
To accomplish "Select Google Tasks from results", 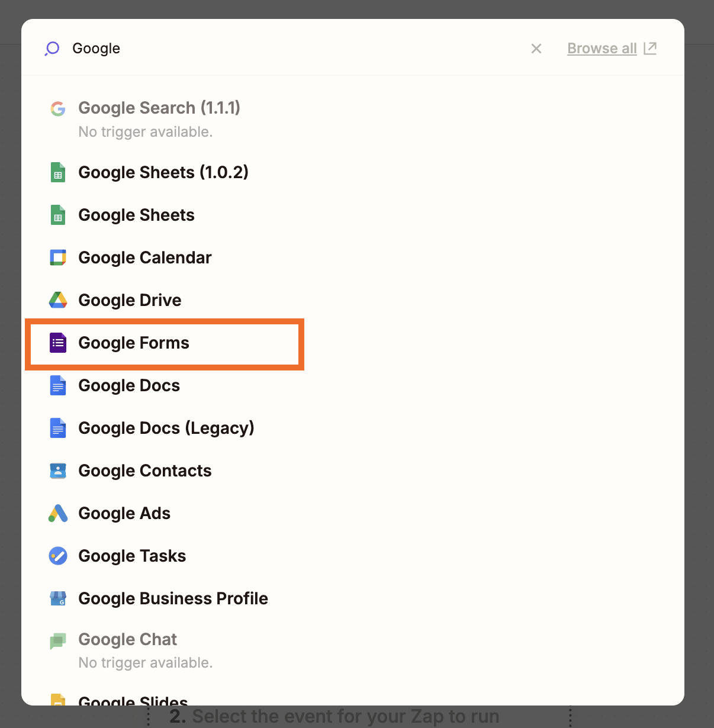I will click(x=132, y=556).
